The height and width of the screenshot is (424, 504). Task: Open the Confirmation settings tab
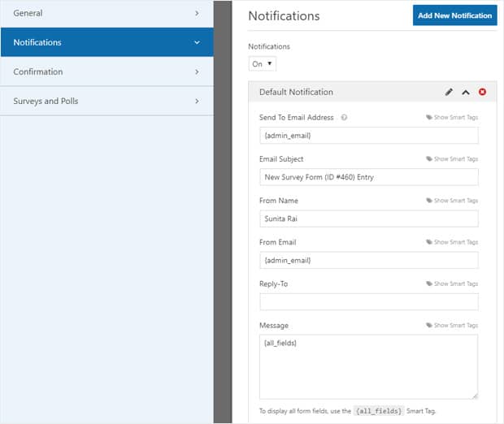(106, 72)
